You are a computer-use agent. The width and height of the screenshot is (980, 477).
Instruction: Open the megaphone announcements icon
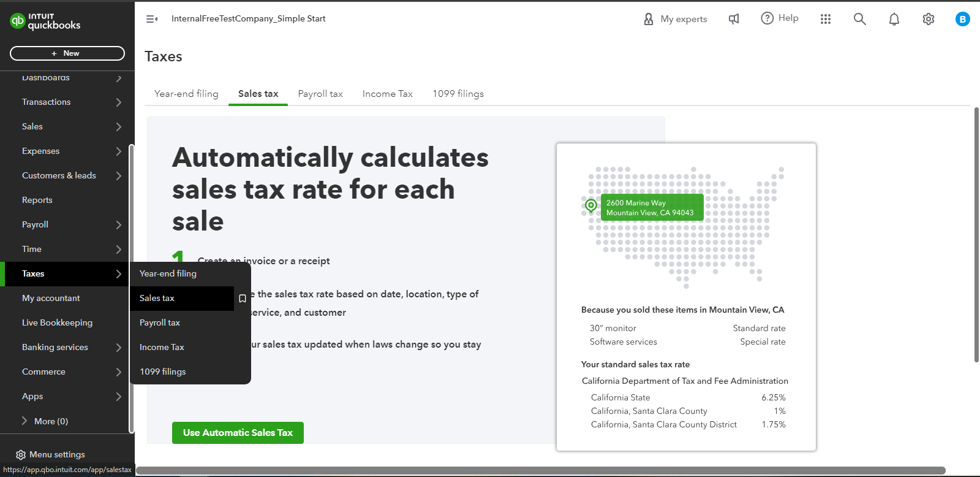734,19
